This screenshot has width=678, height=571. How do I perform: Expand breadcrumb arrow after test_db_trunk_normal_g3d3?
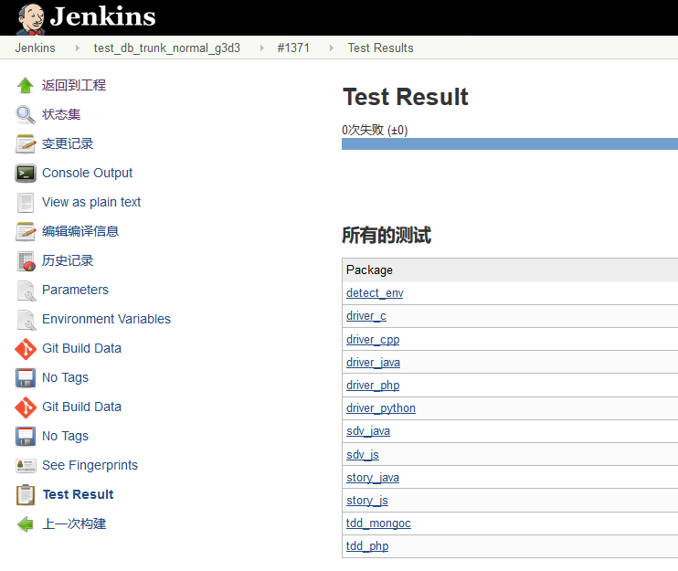tap(261, 48)
